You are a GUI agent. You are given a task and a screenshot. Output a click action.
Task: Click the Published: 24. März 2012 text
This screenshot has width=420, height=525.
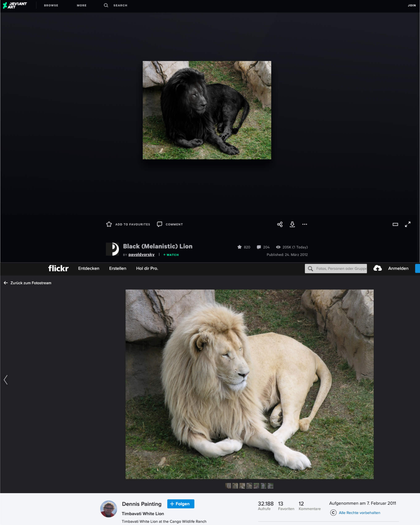[287, 255]
